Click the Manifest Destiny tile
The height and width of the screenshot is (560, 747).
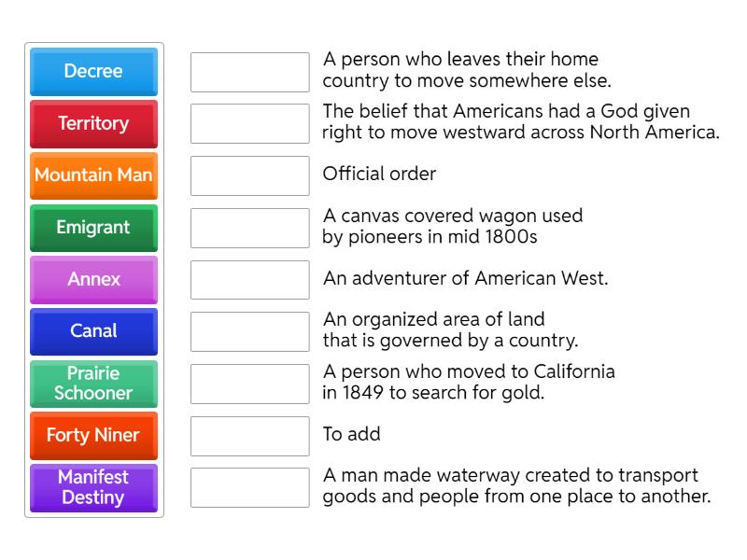click(x=93, y=486)
